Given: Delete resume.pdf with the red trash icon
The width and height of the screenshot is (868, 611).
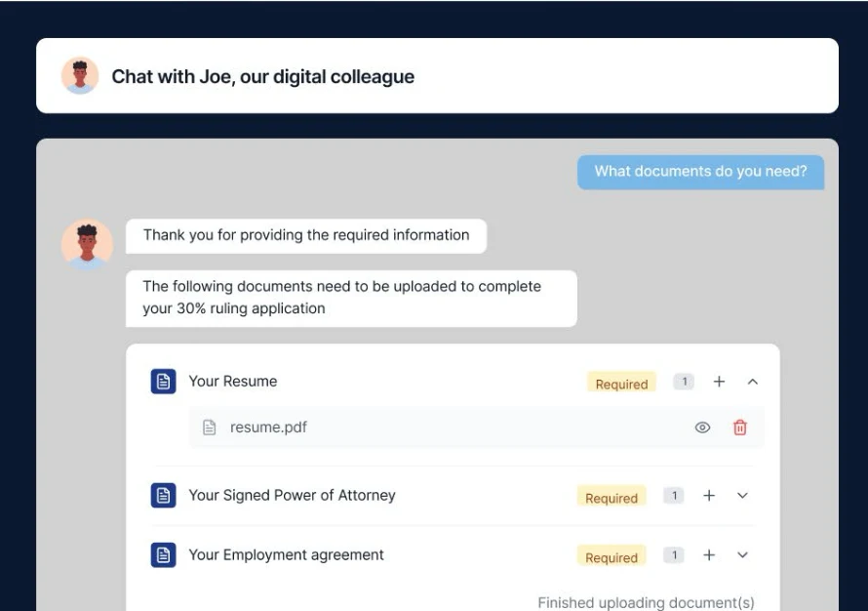Looking at the screenshot, I should (x=740, y=428).
